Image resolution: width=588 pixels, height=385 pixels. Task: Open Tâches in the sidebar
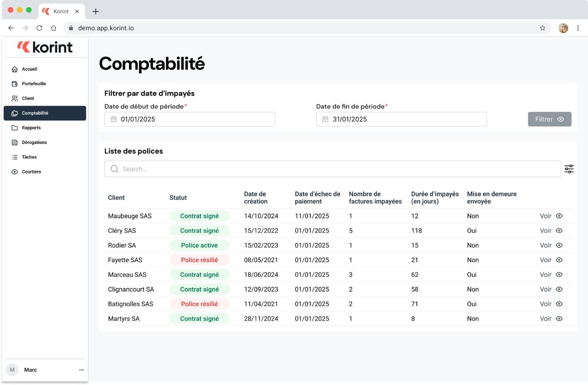point(45,157)
